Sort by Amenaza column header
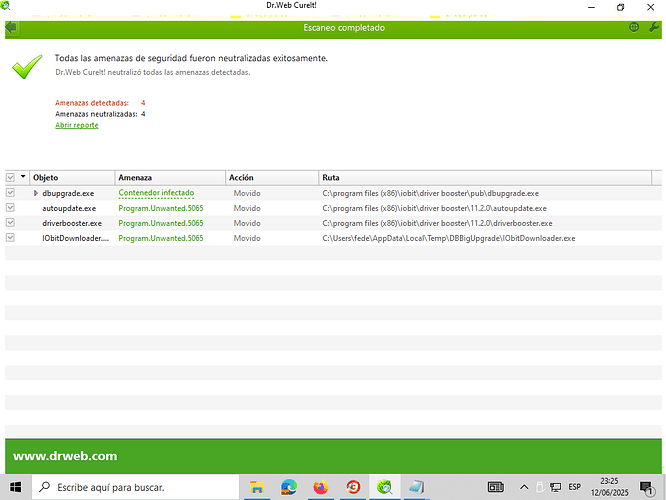 pyautogui.click(x=170, y=178)
